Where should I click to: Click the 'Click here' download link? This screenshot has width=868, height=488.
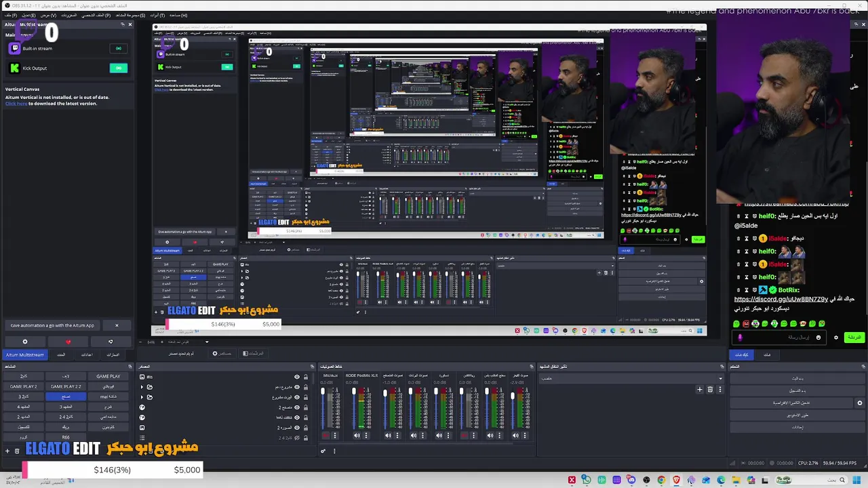[x=16, y=104]
